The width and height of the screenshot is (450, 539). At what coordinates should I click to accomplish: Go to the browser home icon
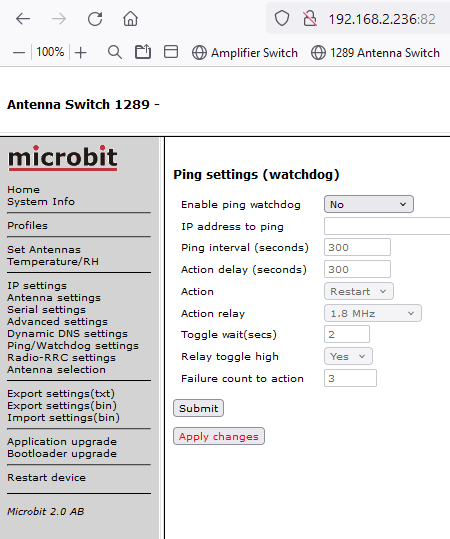click(130, 19)
